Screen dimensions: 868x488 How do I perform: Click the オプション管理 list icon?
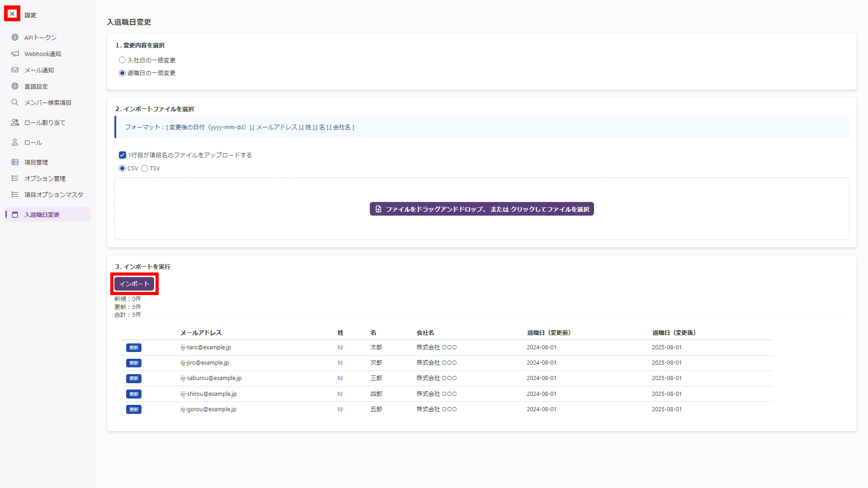[15, 178]
